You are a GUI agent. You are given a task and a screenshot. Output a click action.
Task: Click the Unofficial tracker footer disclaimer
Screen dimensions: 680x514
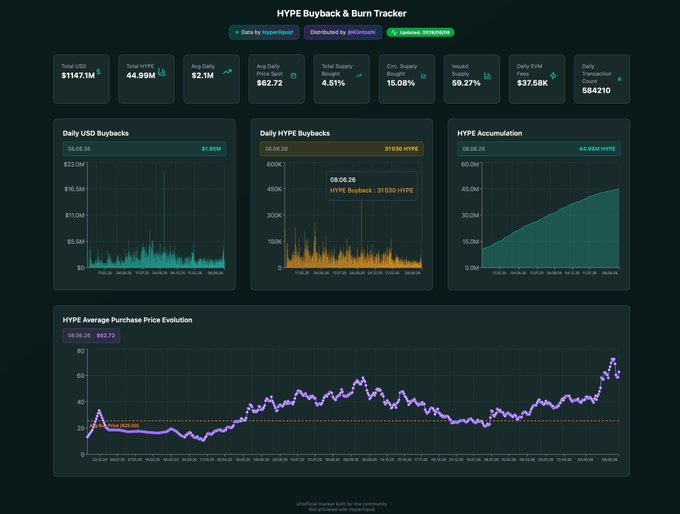click(341, 507)
